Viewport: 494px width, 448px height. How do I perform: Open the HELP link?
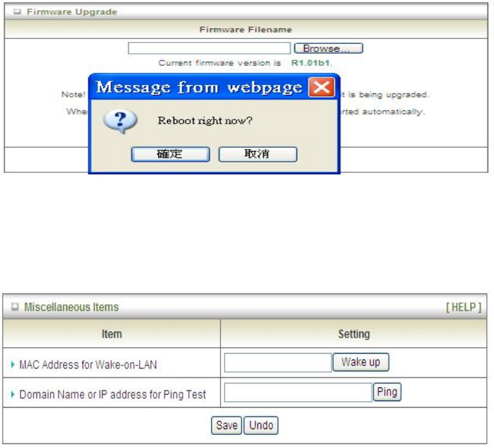coord(463,307)
